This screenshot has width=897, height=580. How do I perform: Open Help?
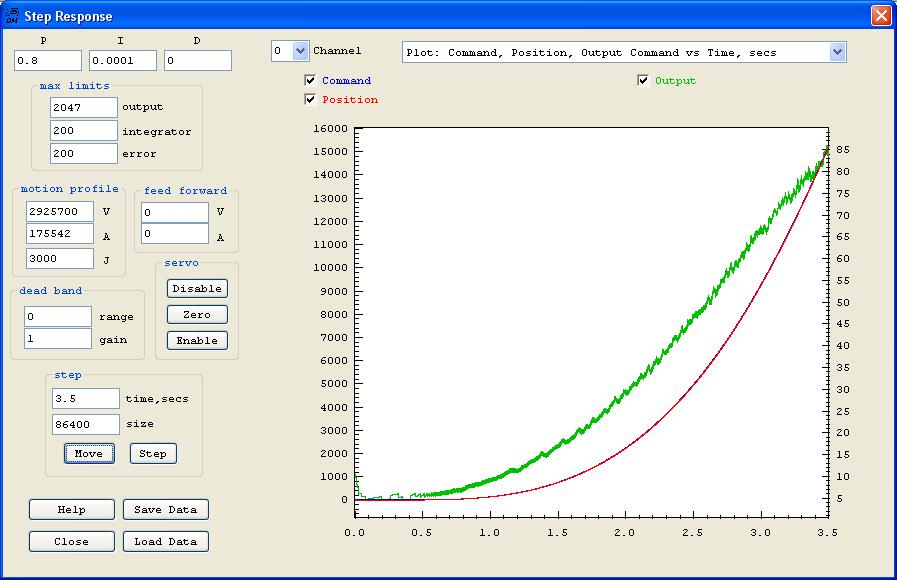(x=72, y=510)
